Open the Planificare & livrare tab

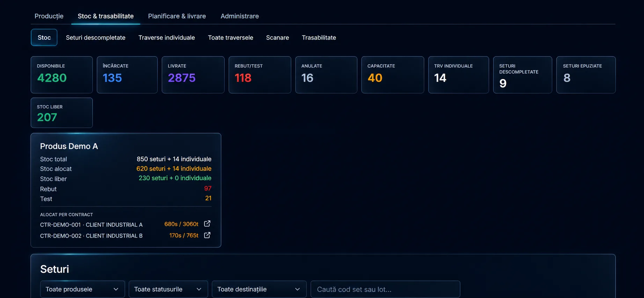[x=177, y=16]
